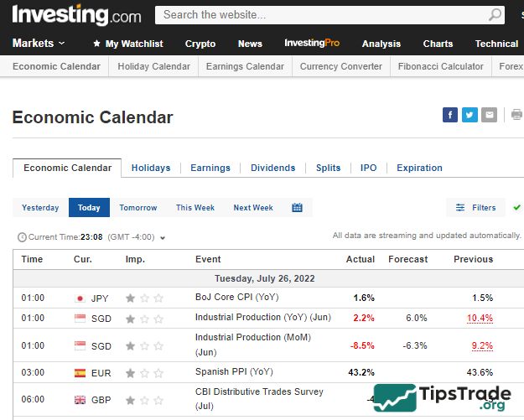Open the custom date calendar icon
Image resolution: width=524 pixels, height=420 pixels.
[297, 208]
